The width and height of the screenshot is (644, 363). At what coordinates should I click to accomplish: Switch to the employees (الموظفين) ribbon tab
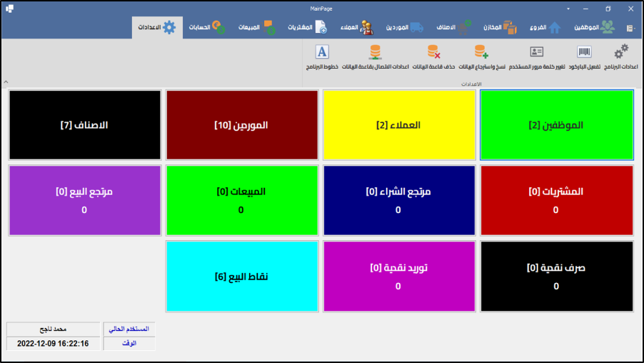coord(594,27)
